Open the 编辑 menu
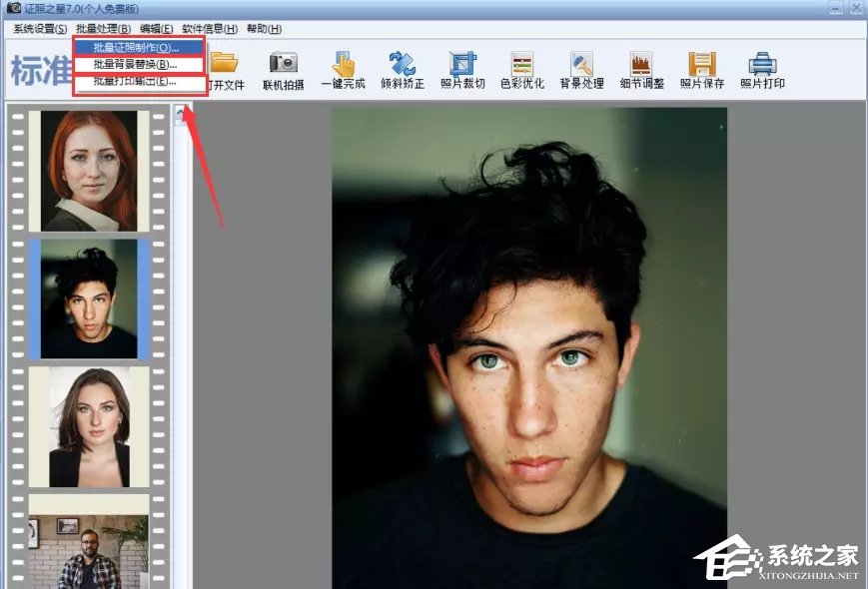Screen dimensions: 868x589 coord(157,29)
